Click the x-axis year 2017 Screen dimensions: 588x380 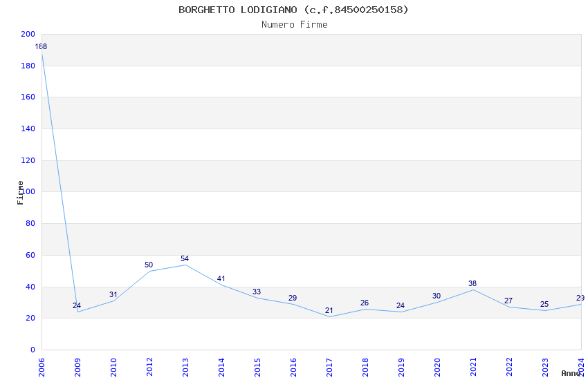click(x=329, y=368)
